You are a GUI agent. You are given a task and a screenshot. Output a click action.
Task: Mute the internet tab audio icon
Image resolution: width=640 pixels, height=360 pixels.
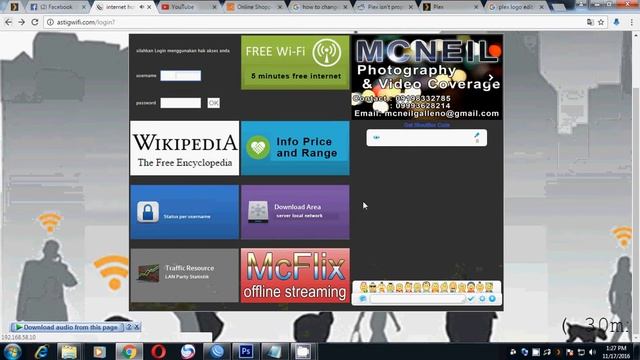pyautogui.click(x=142, y=7)
